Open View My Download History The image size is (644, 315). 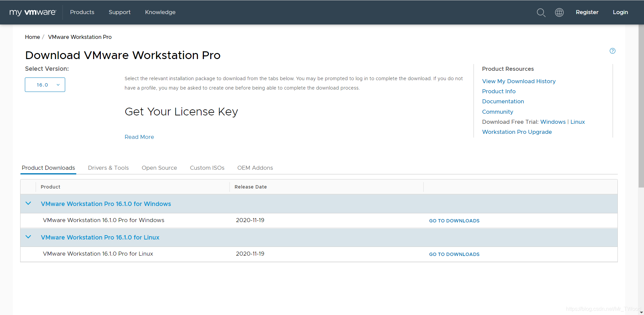[519, 81]
